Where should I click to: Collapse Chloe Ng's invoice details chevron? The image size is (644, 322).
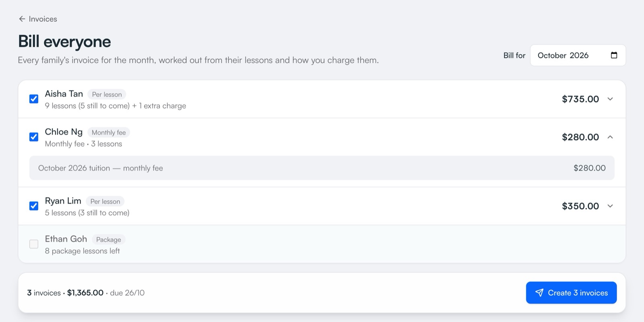(610, 137)
